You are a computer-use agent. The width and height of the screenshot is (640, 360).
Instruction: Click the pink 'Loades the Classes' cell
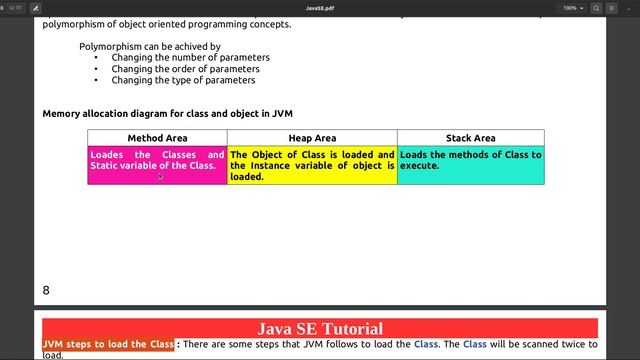157,165
